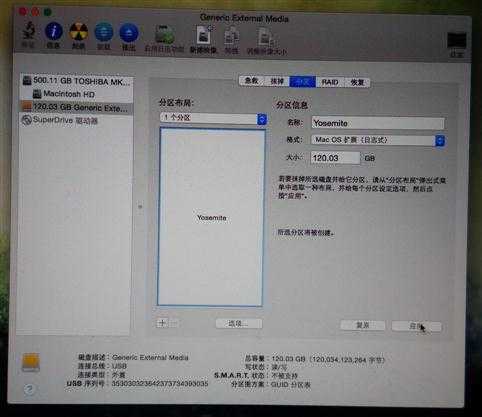Open help with the question mark button
The width and height of the screenshot is (482, 417).
coord(29,389)
